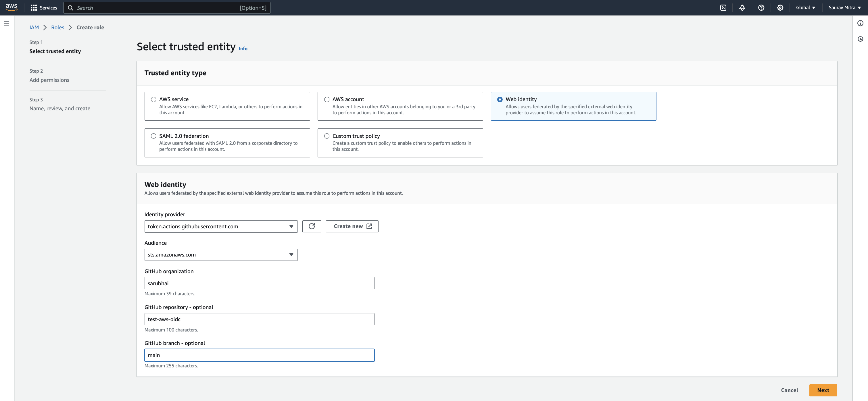Refresh the identity provider list

tap(311, 226)
